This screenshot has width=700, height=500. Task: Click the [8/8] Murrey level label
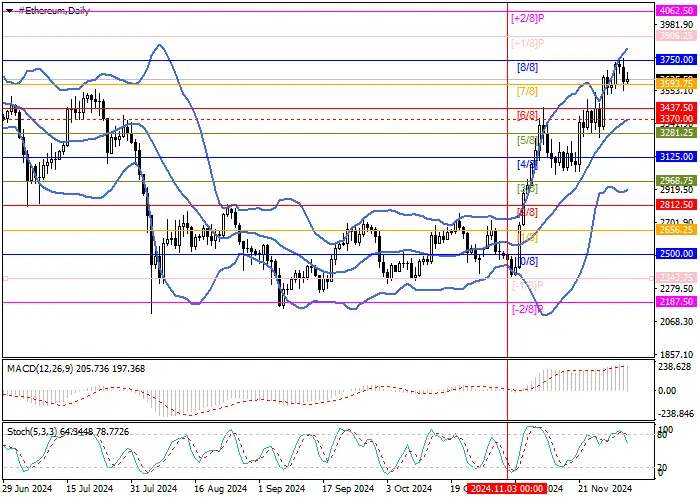tap(527, 67)
